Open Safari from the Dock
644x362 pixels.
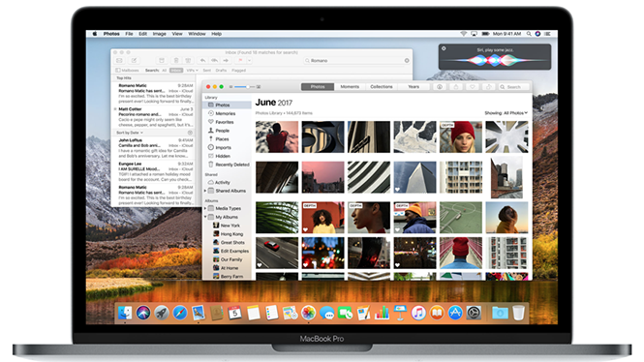click(x=180, y=314)
